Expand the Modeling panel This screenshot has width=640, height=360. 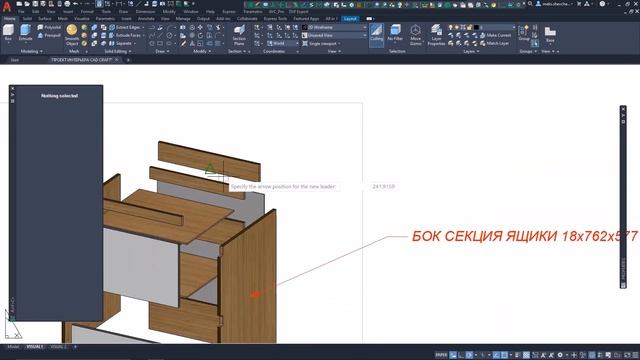pos(31,51)
